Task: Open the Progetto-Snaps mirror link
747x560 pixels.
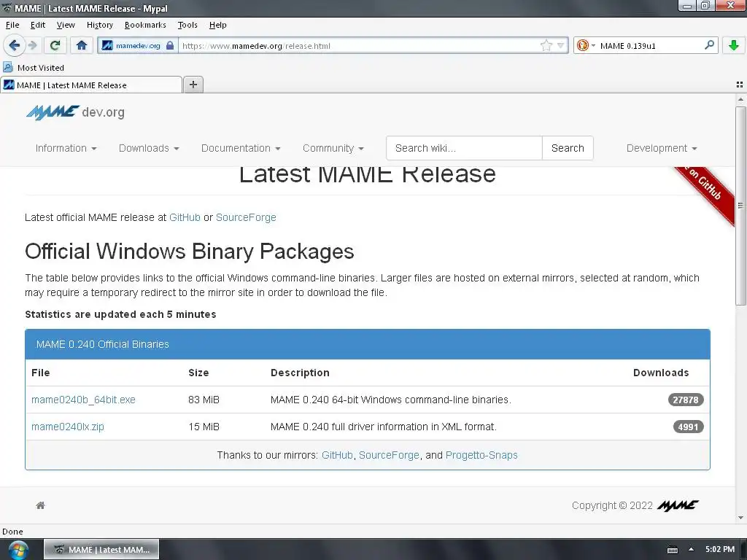Action: pyautogui.click(x=481, y=455)
